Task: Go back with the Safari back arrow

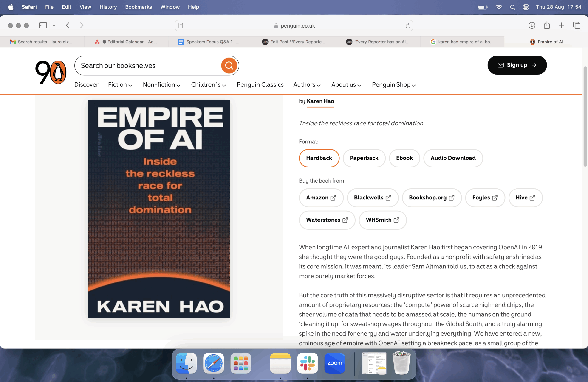Action: (x=68, y=25)
